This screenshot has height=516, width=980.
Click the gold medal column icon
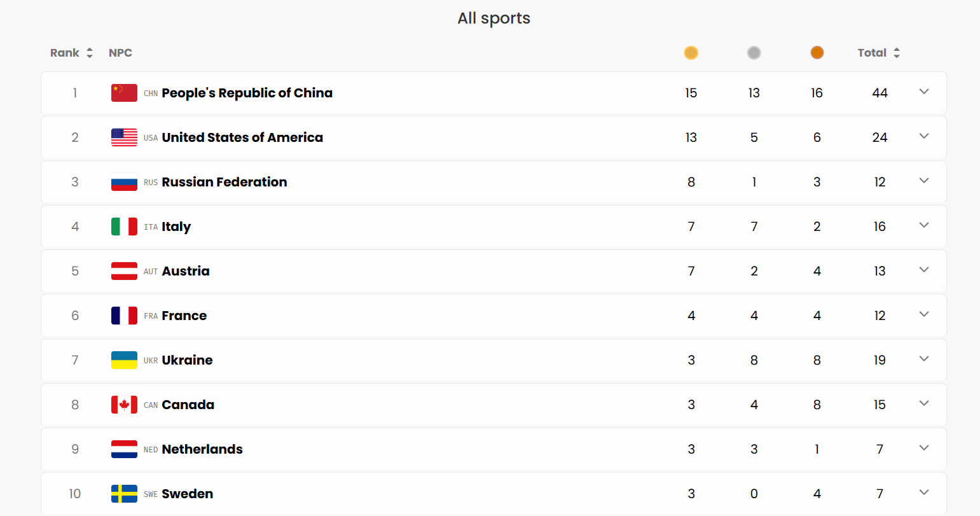click(x=691, y=53)
